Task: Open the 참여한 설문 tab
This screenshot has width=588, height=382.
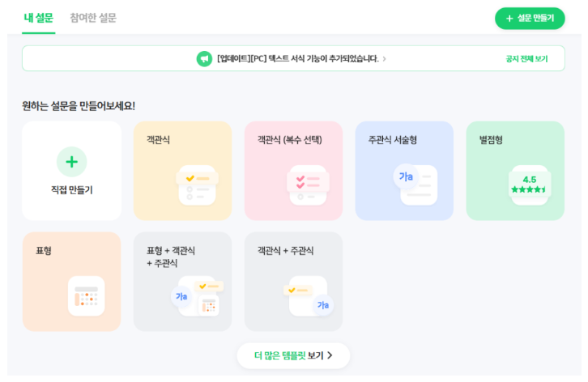Action: click(93, 18)
